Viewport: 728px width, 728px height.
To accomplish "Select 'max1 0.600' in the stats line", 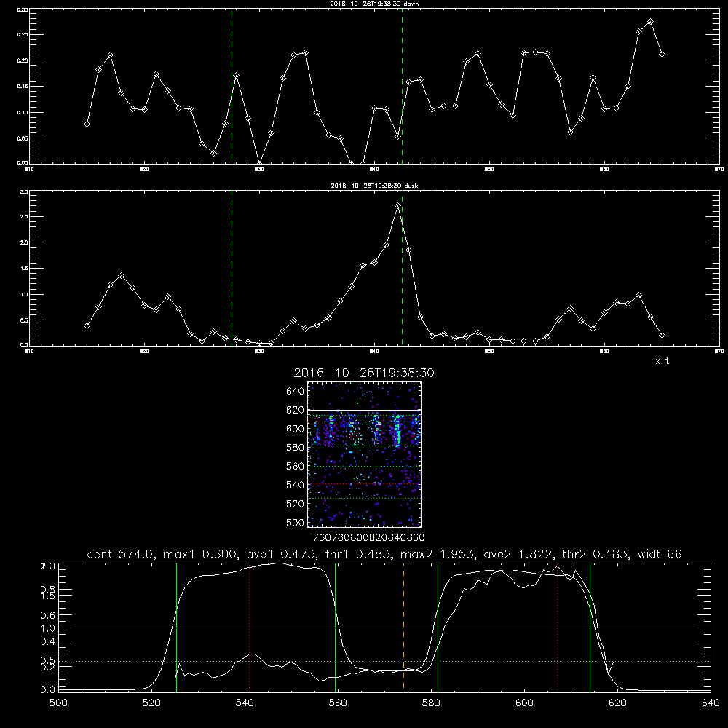I will tap(200, 554).
